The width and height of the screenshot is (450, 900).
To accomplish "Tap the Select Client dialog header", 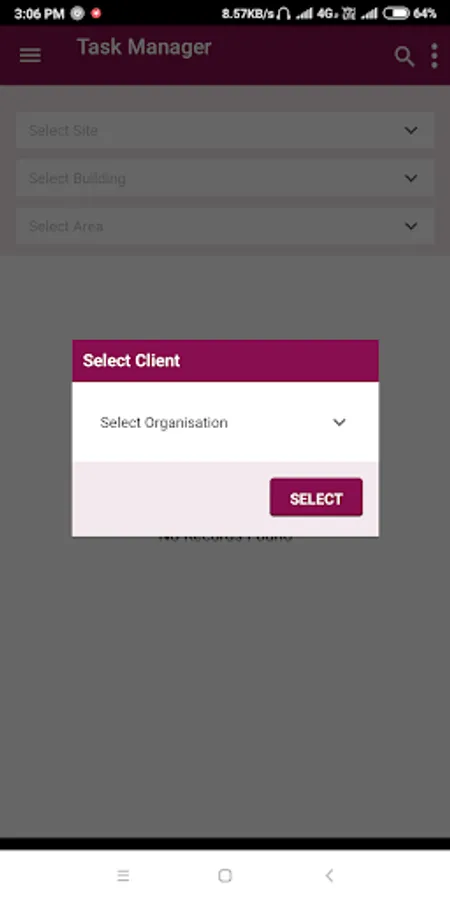I will click(225, 360).
